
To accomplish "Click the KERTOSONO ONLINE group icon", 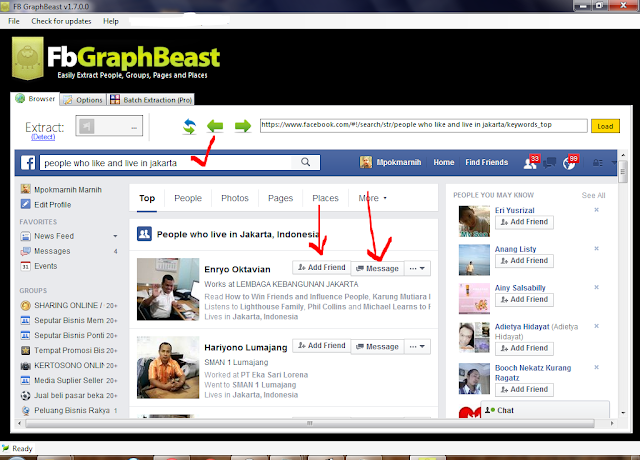I will pos(25,366).
